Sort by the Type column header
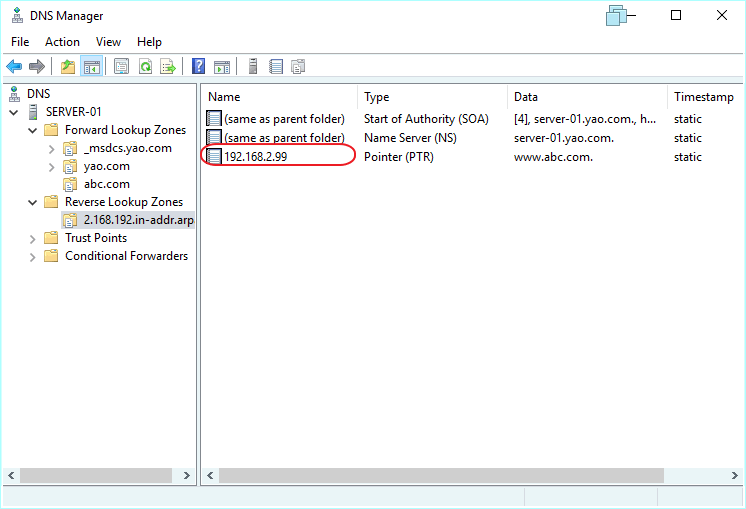This screenshot has width=746, height=509. 432,97
